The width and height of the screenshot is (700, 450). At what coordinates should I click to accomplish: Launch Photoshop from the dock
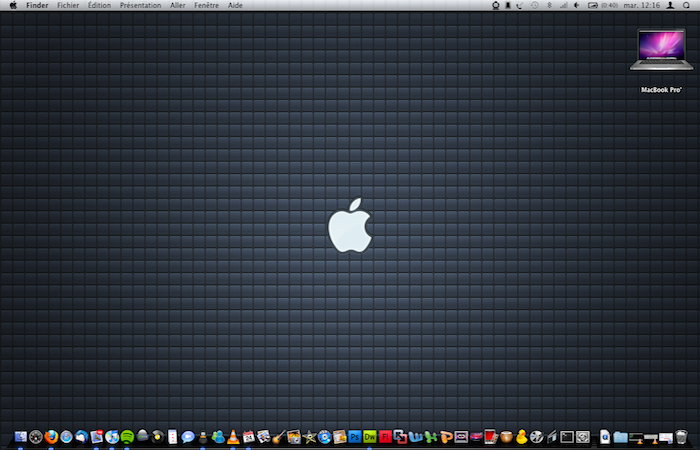coord(354,437)
